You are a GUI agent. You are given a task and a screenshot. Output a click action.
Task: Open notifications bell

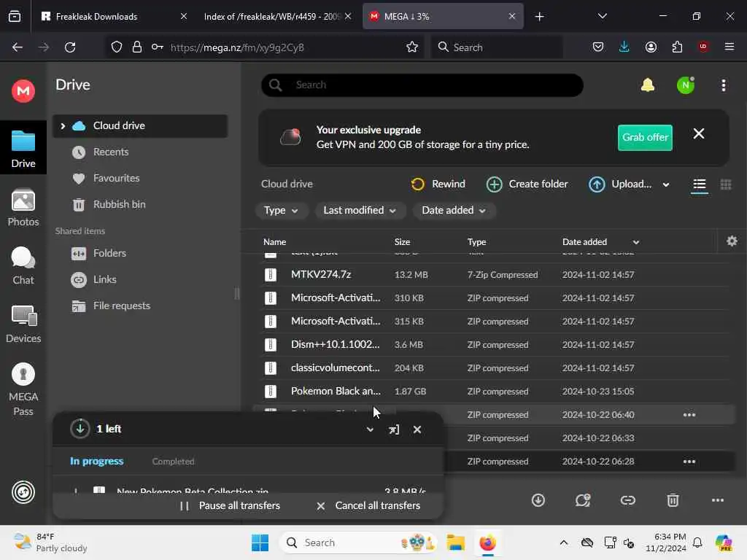click(x=648, y=85)
